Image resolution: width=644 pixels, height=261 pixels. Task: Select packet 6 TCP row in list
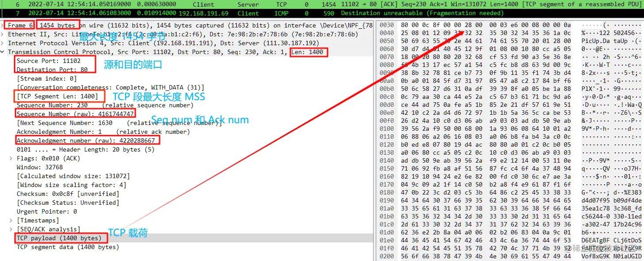(x=322, y=4)
